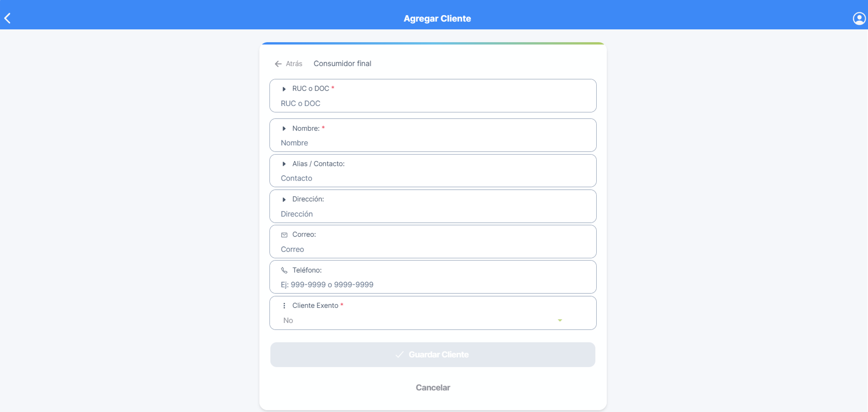Focus the RUC o DOC input field

433,103
